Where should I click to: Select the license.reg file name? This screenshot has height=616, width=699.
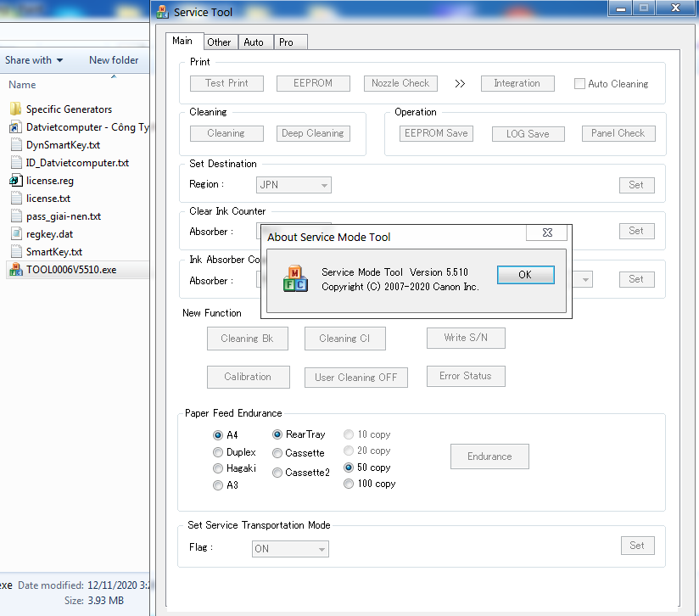(50, 181)
